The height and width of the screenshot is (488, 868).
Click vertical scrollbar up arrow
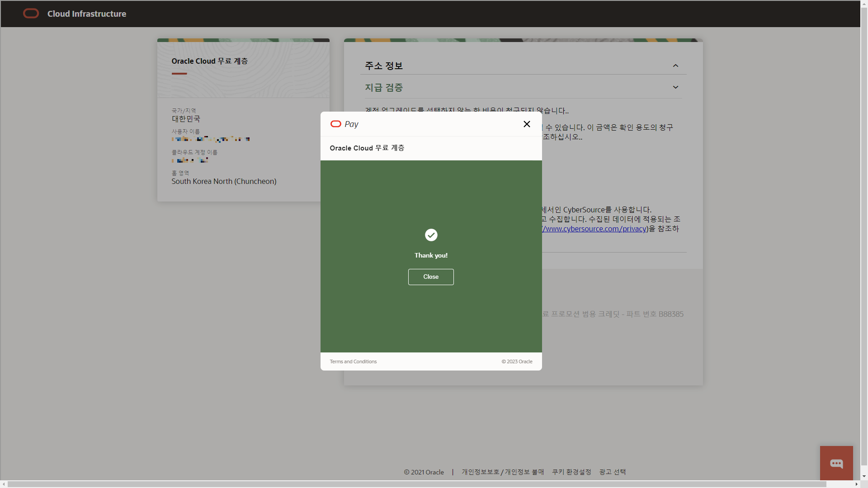pos(864,4)
